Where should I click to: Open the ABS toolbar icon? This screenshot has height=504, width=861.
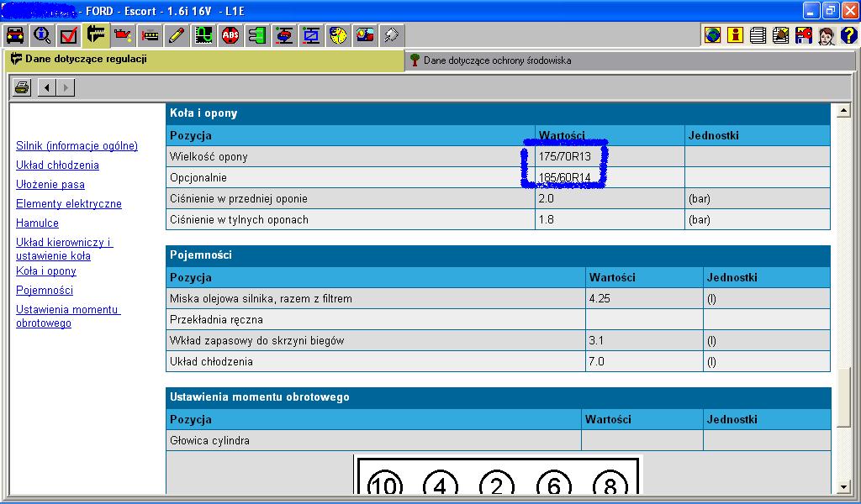[x=230, y=35]
